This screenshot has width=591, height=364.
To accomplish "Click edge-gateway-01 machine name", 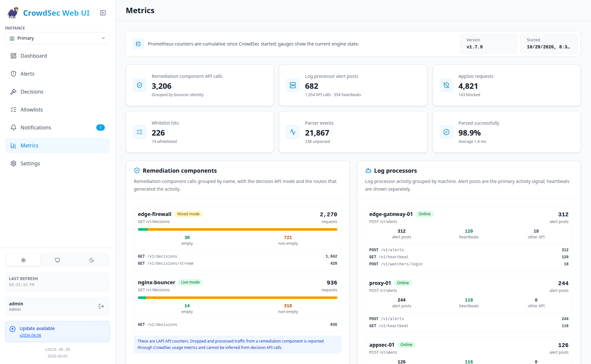I will 391,214.
